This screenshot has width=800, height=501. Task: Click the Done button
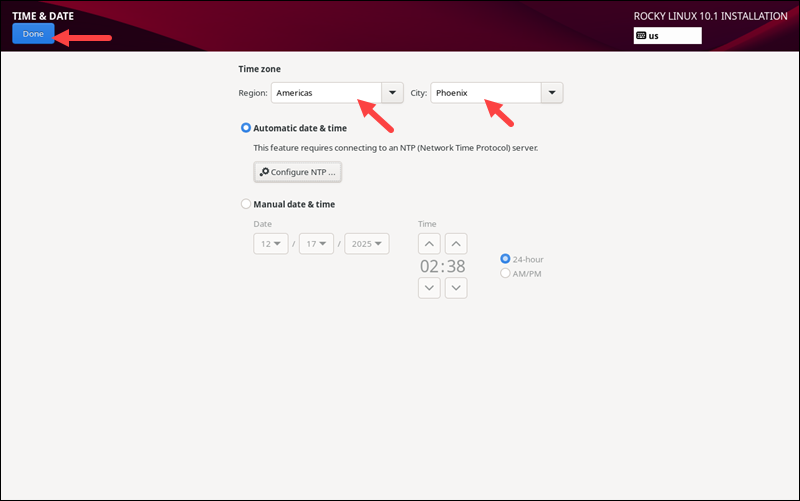tap(33, 34)
